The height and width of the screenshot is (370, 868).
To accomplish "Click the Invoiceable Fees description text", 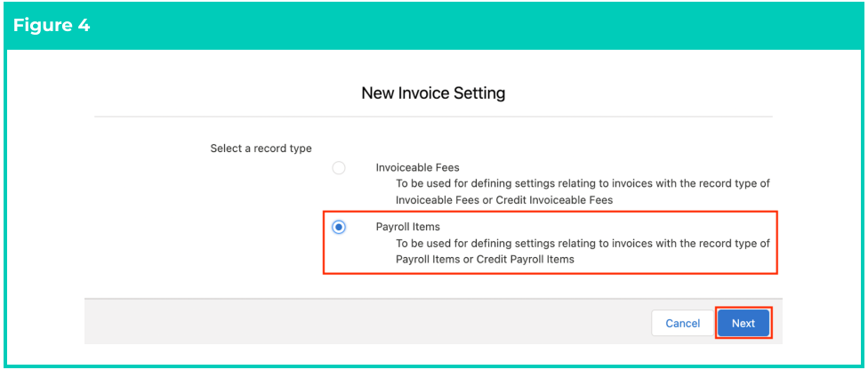I will point(583,191).
